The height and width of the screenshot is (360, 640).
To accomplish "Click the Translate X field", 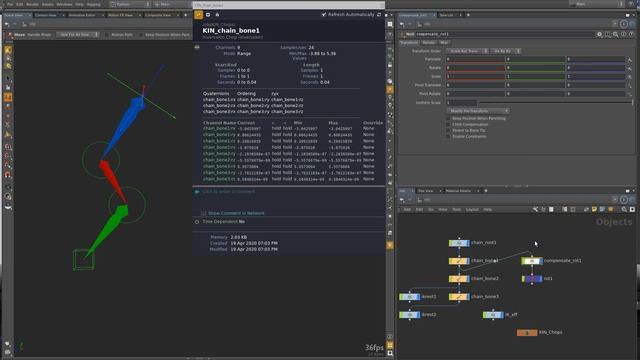I will pos(475,60).
